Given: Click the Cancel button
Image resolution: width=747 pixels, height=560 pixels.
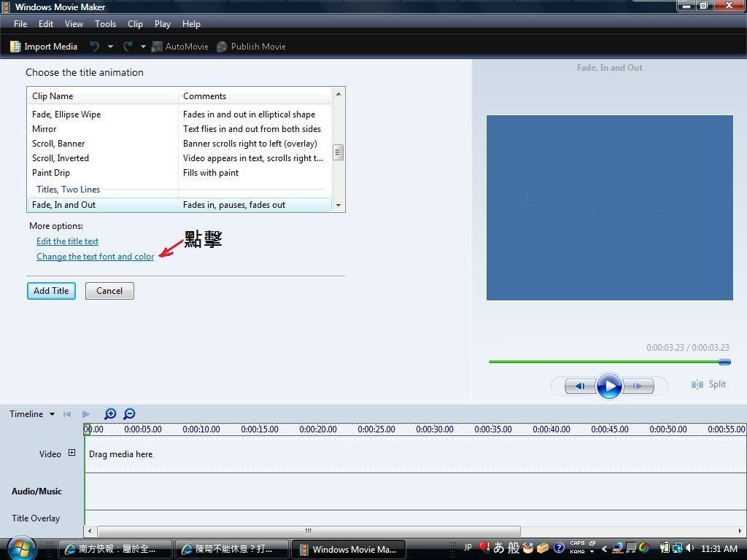Looking at the screenshot, I should pos(109,291).
